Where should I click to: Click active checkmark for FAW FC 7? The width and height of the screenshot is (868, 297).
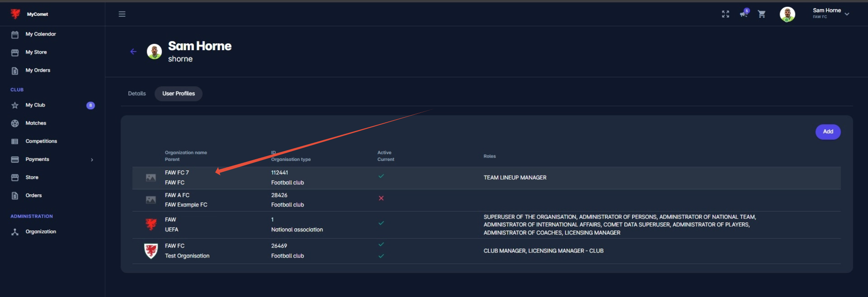coord(381,176)
